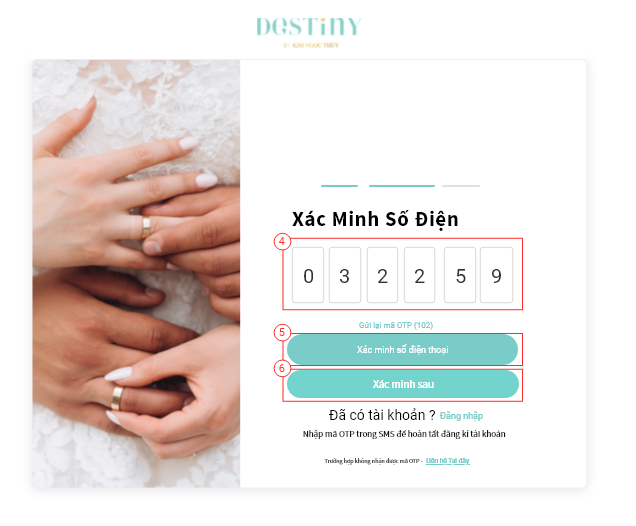Select the fourth OTP digit box
The width and height of the screenshot is (636, 526).
[419, 275]
